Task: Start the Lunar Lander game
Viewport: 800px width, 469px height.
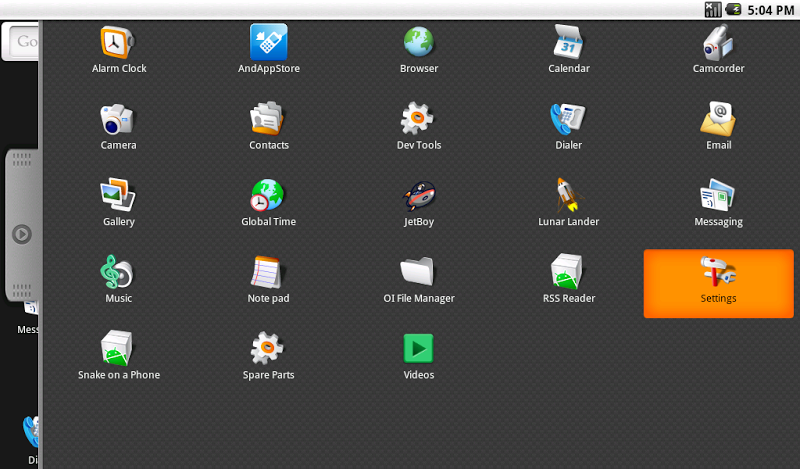Action: tap(568, 203)
